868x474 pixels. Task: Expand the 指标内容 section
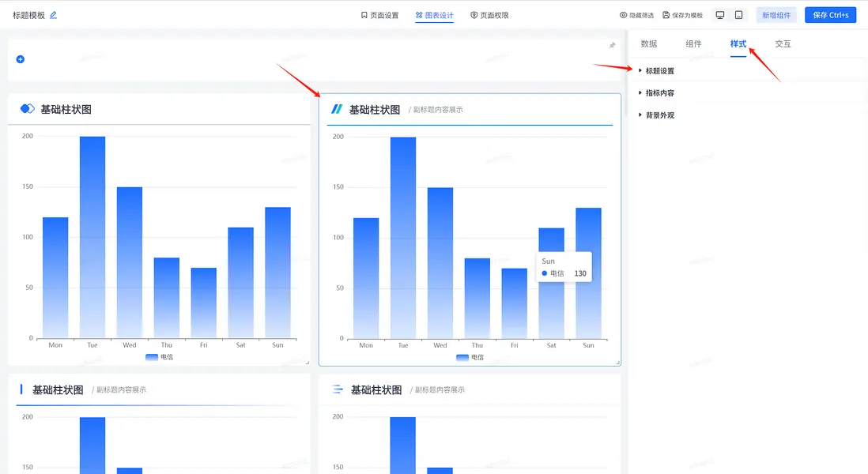tap(657, 93)
